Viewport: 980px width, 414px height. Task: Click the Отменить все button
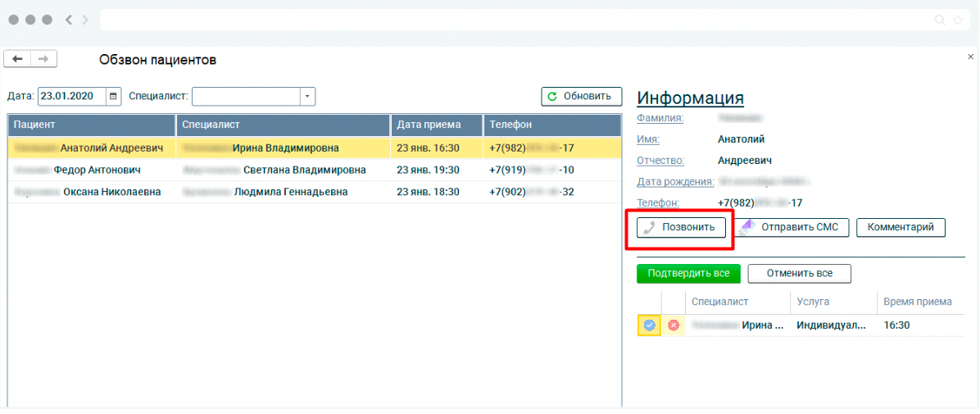pos(799,273)
